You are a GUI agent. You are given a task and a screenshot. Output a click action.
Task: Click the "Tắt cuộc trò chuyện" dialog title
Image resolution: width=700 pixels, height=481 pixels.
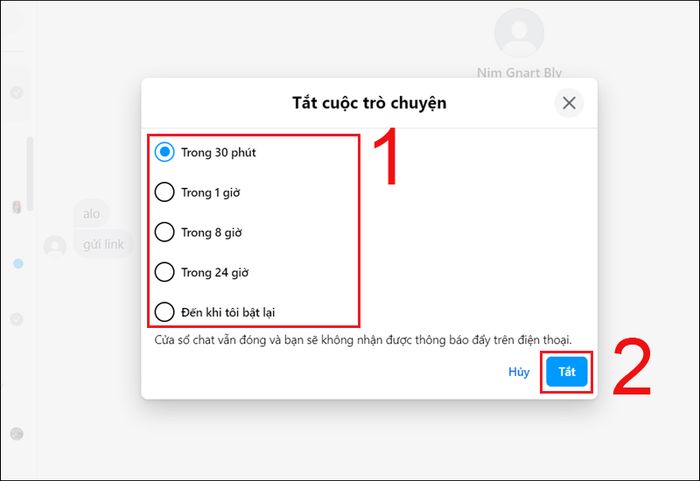tap(369, 103)
